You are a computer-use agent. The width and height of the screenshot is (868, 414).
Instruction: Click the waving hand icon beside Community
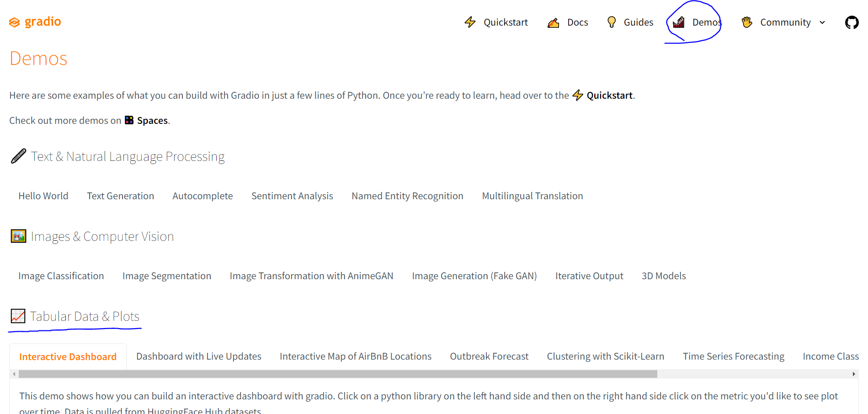pyautogui.click(x=746, y=22)
